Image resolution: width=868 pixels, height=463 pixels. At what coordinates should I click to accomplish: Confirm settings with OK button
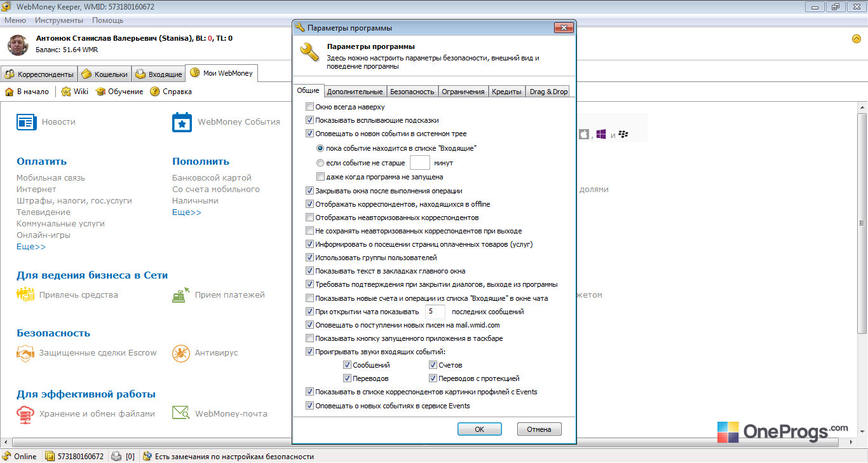click(480, 429)
